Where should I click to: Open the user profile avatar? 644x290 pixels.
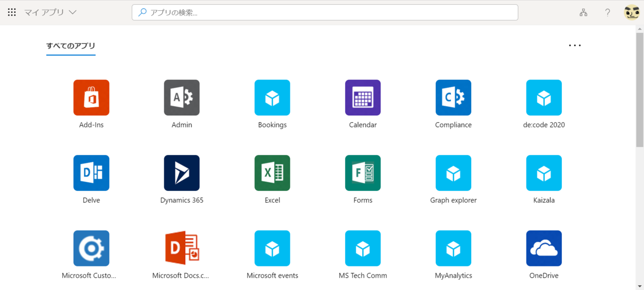tap(632, 12)
